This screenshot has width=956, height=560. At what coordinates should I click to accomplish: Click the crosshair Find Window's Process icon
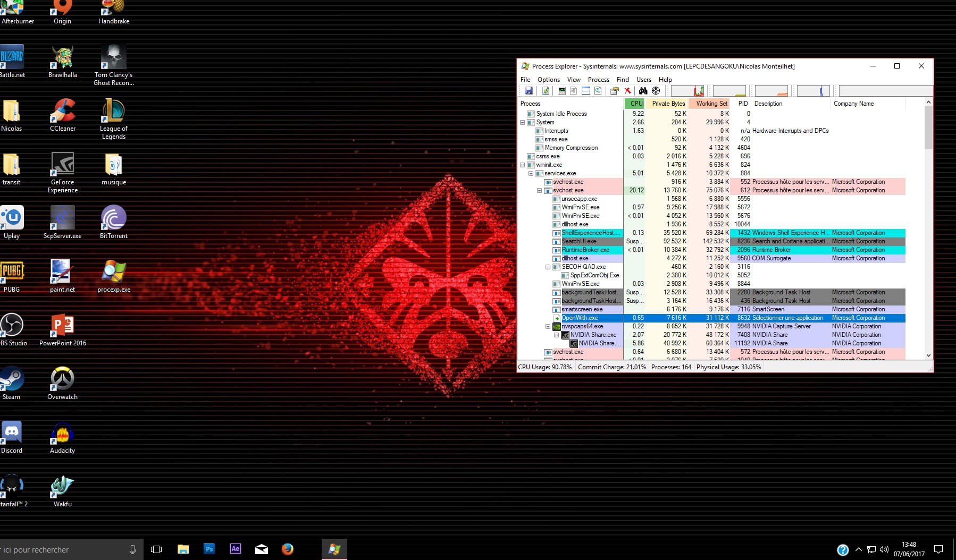[656, 91]
